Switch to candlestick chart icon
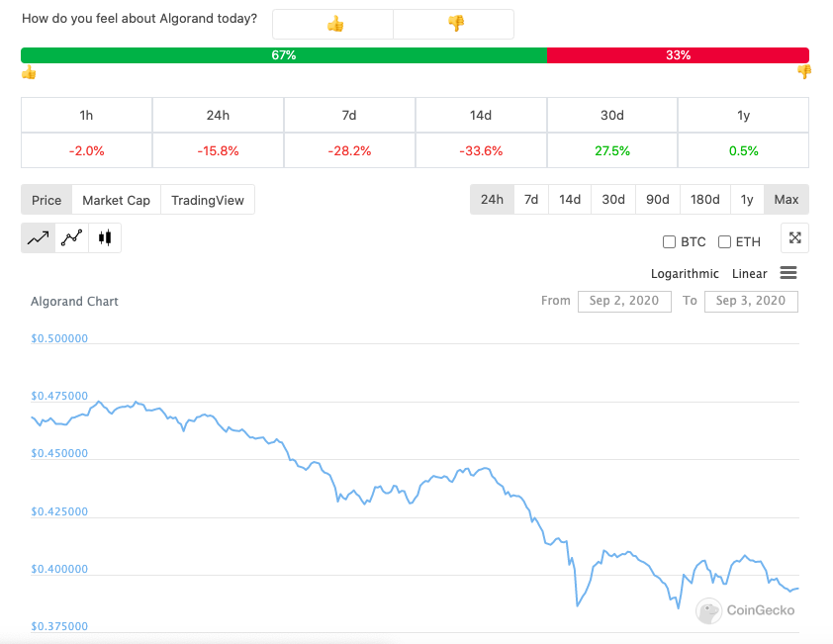This screenshot has width=833, height=644. (105, 237)
